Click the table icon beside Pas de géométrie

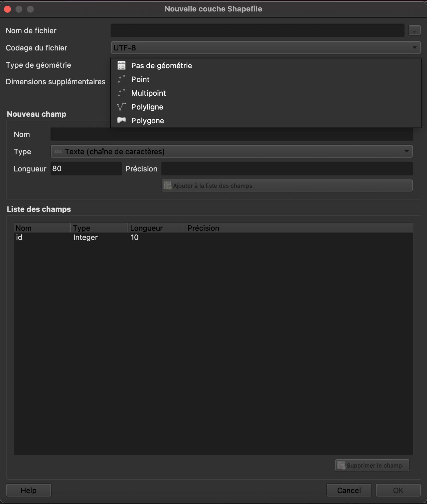[122, 66]
